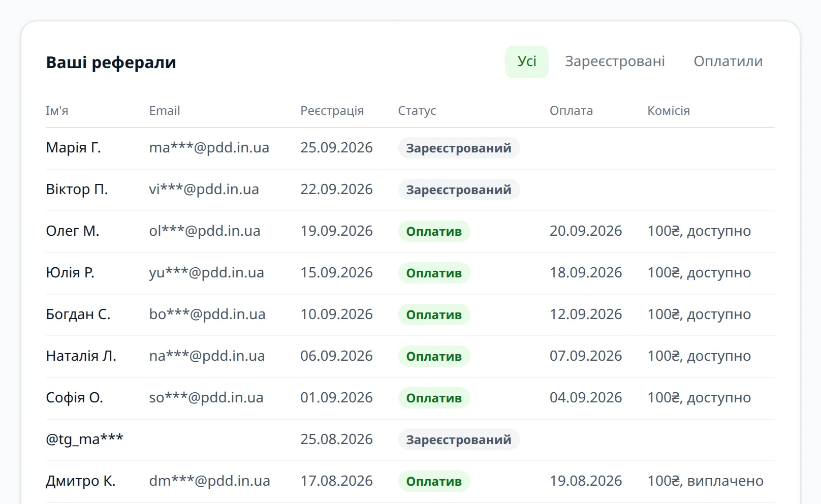Click the name Богдан С.

pos(78,314)
